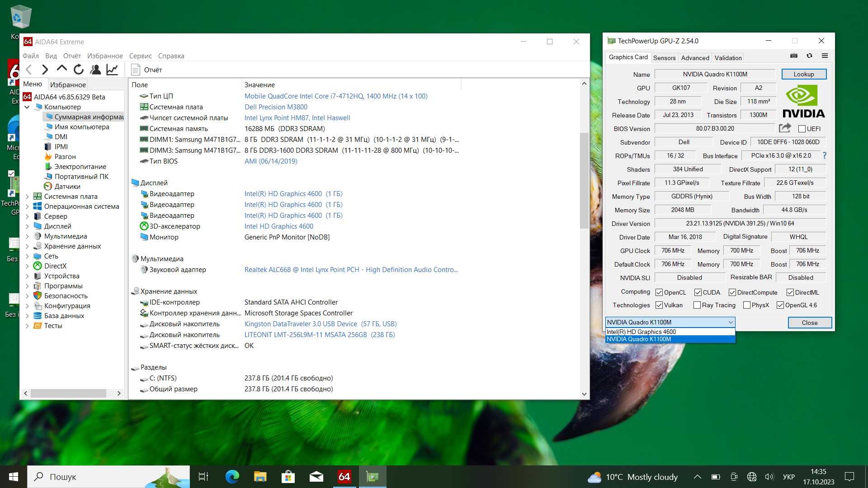Open the Сервис menu
This screenshot has height=488, width=868.
click(140, 56)
